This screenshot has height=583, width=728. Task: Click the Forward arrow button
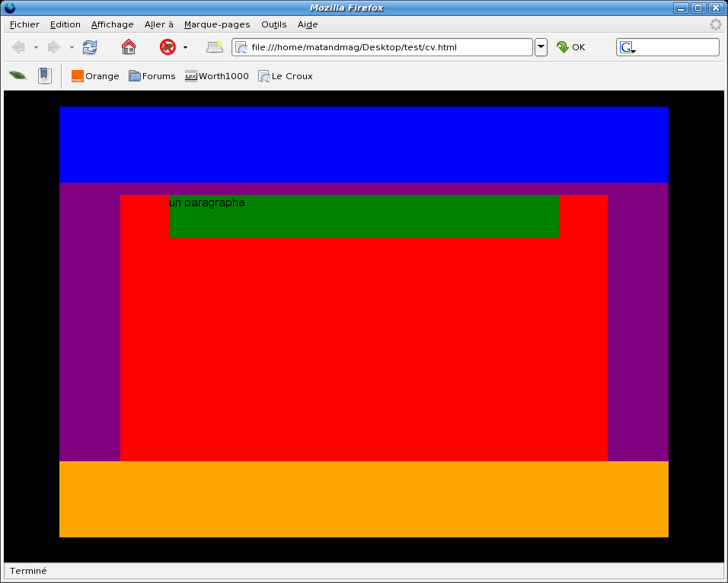click(54, 47)
